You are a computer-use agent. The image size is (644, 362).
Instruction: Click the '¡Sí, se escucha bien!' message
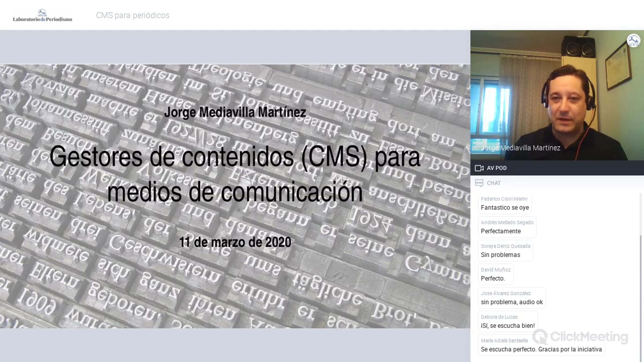click(x=508, y=326)
